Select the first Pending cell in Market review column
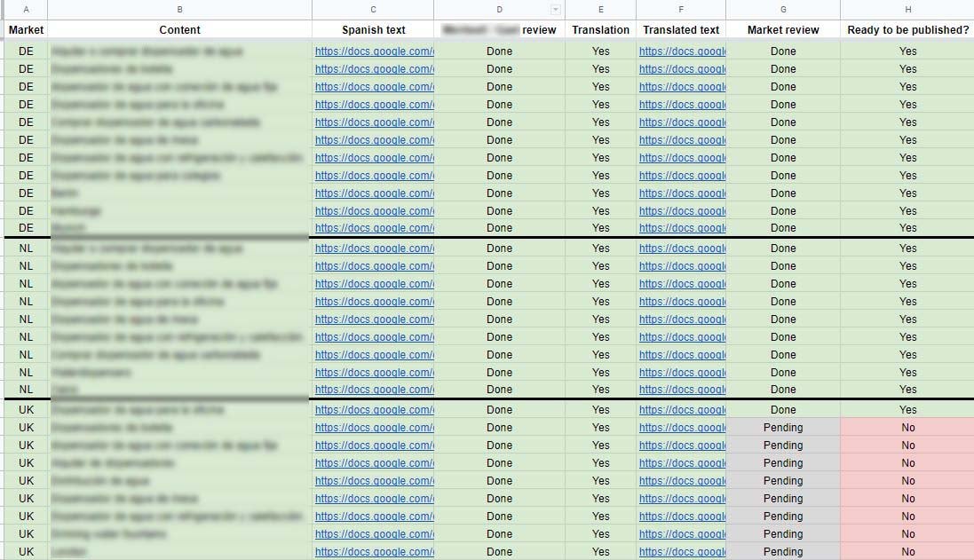Image resolution: width=974 pixels, height=560 pixels. click(x=783, y=427)
